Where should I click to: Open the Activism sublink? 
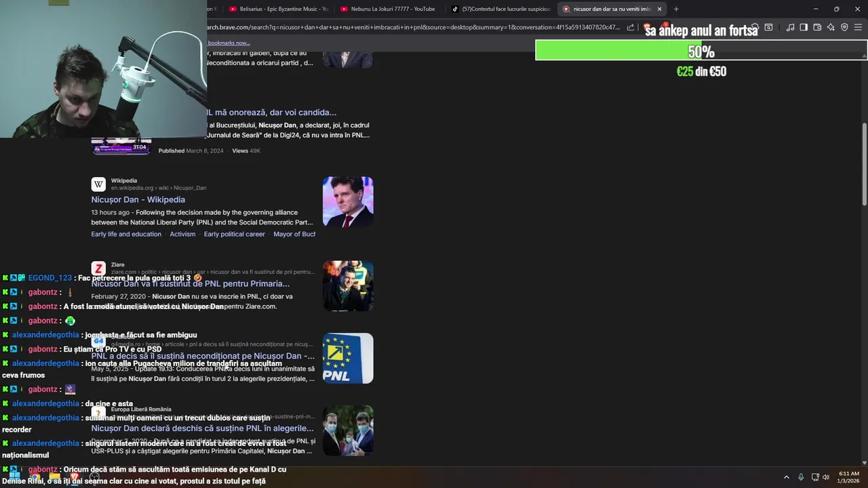tap(182, 234)
